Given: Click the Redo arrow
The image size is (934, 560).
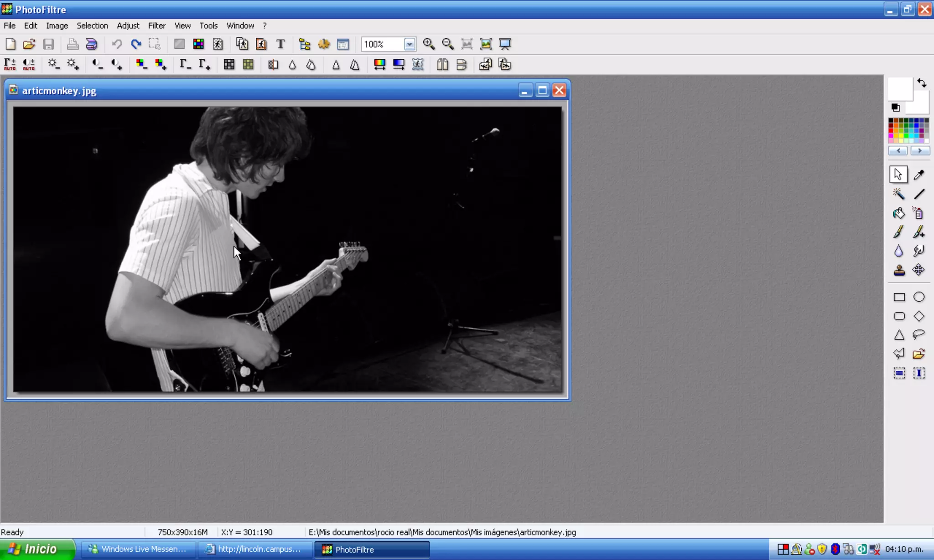Looking at the screenshot, I should [136, 44].
